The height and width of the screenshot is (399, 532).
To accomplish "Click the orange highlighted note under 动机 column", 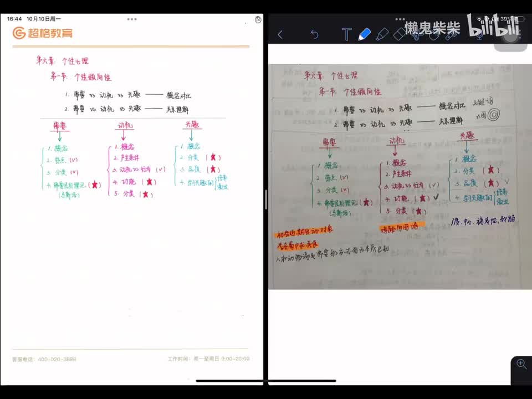I will (x=402, y=227).
